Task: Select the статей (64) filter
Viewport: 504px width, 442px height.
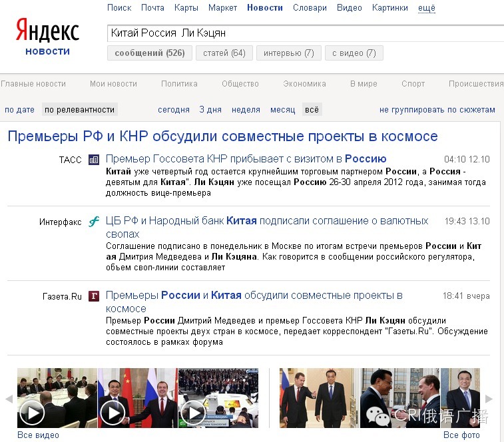Action: (224, 53)
